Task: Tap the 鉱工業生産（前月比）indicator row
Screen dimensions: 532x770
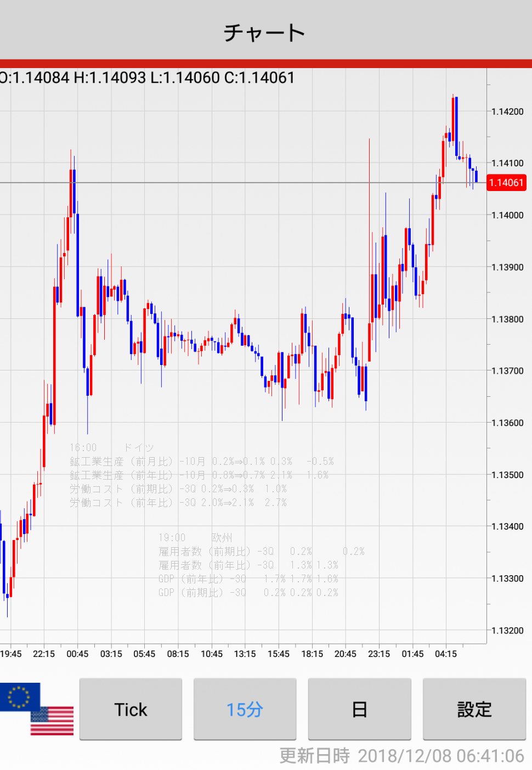Action: pos(201,462)
